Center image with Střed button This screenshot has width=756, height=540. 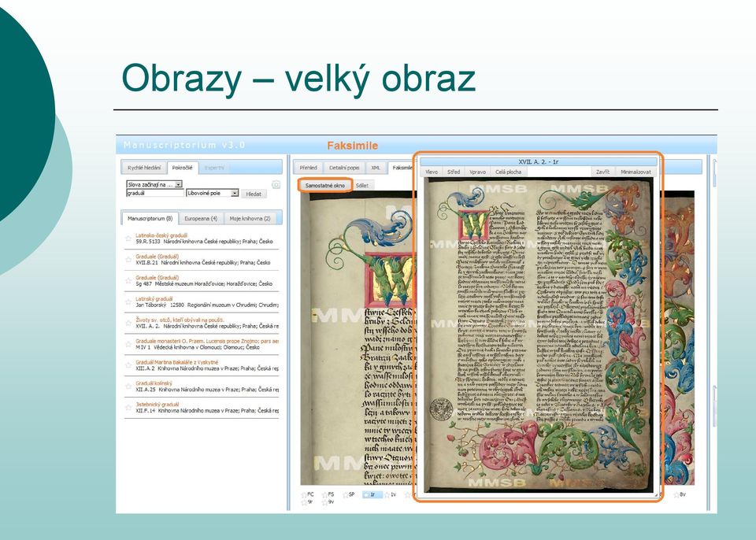point(454,172)
